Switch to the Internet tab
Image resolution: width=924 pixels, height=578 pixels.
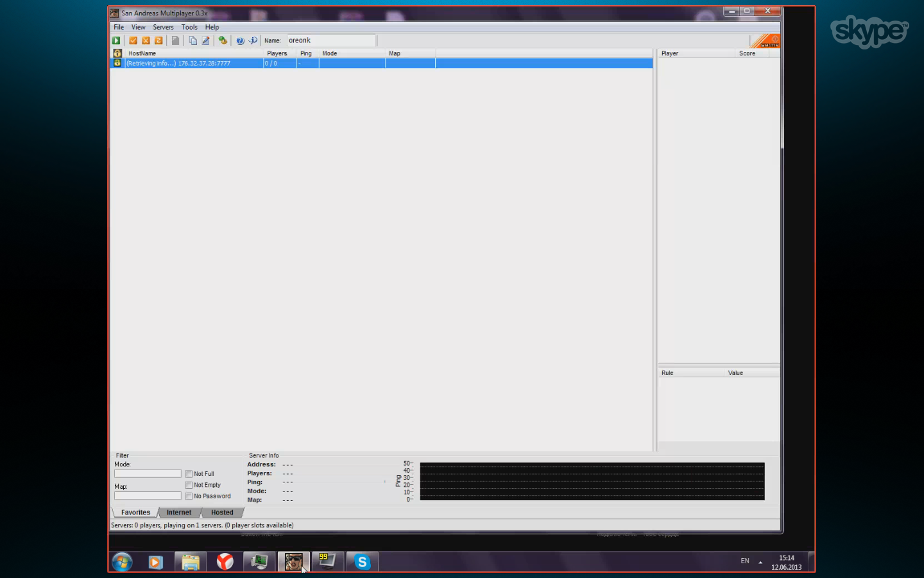tap(179, 512)
